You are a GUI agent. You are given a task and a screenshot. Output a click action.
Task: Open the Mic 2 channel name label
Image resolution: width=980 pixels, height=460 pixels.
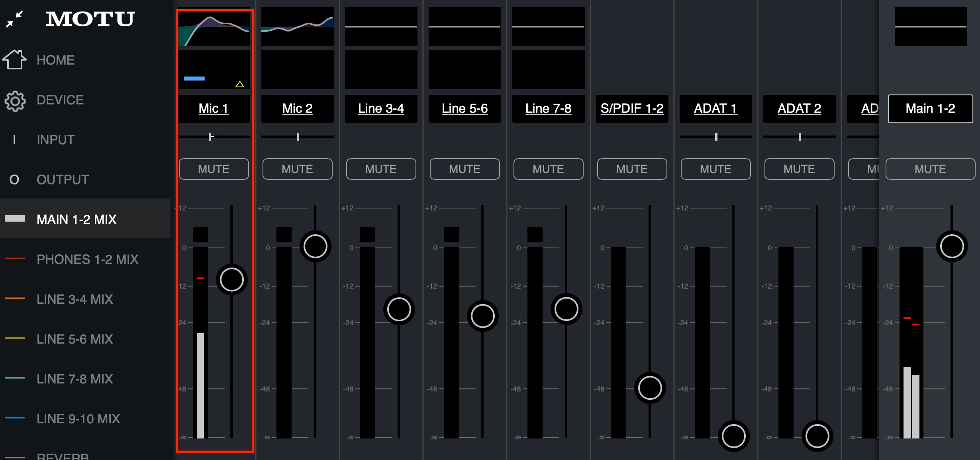[298, 108]
